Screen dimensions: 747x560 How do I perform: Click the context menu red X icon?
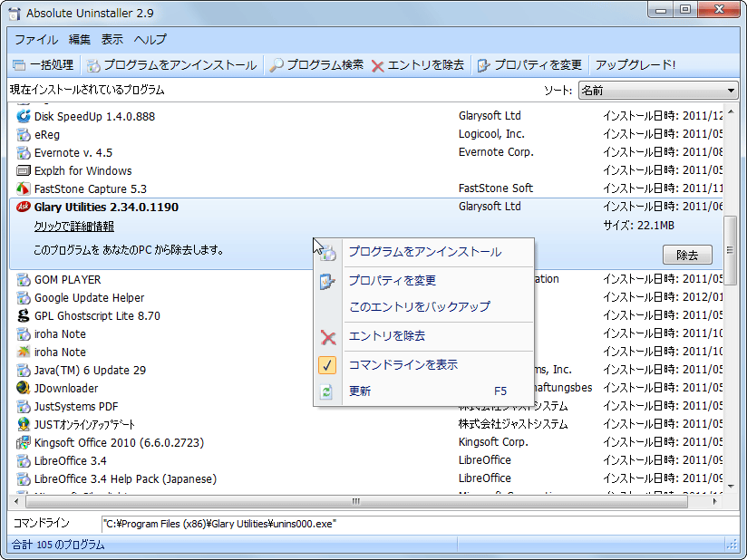(328, 338)
